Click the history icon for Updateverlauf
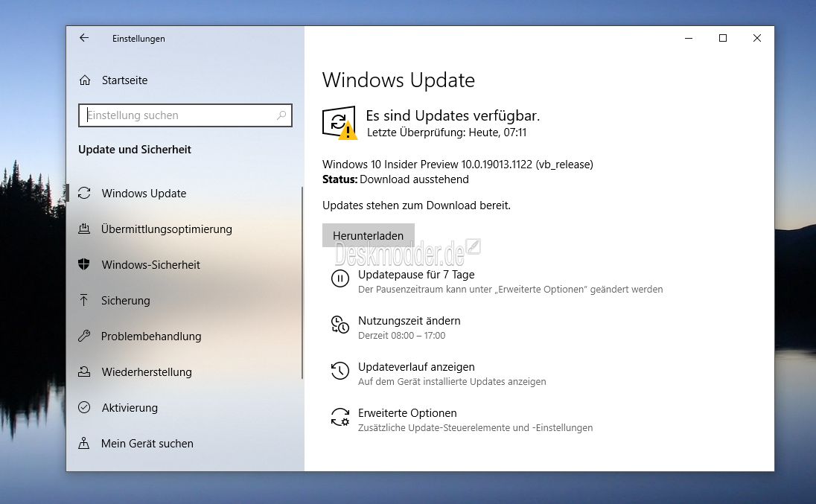The image size is (816, 504). (x=340, y=371)
